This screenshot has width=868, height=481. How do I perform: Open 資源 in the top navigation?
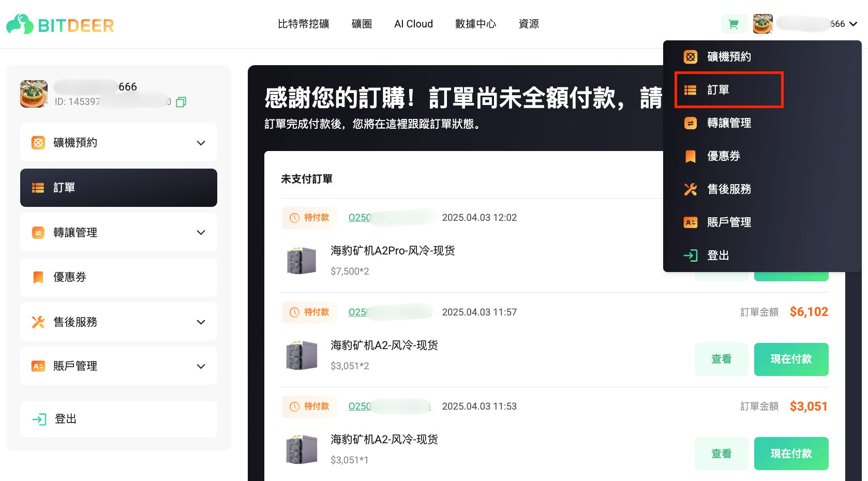(529, 24)
